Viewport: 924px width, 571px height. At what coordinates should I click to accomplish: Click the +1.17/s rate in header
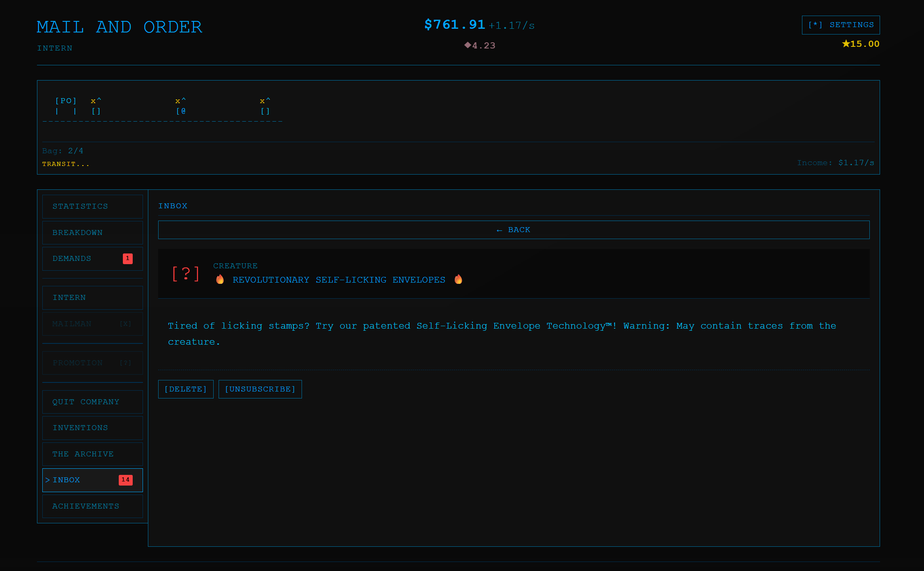(512, 25)
